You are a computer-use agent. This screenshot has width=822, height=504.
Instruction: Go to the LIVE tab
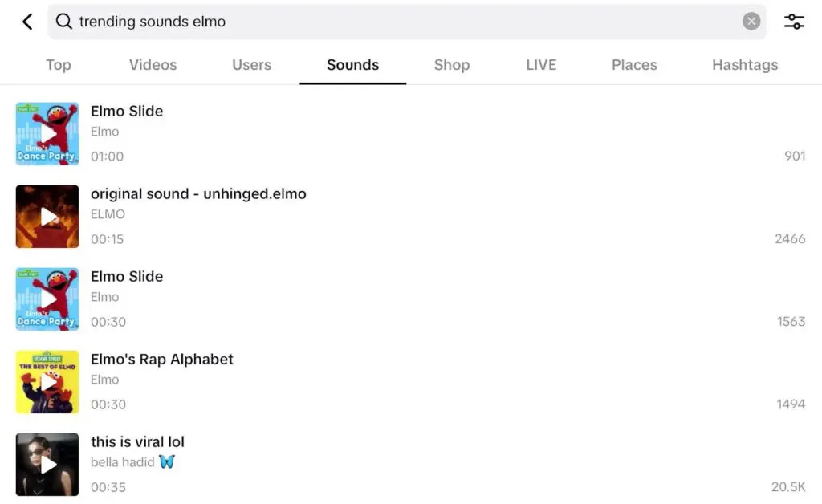[540, 65]
